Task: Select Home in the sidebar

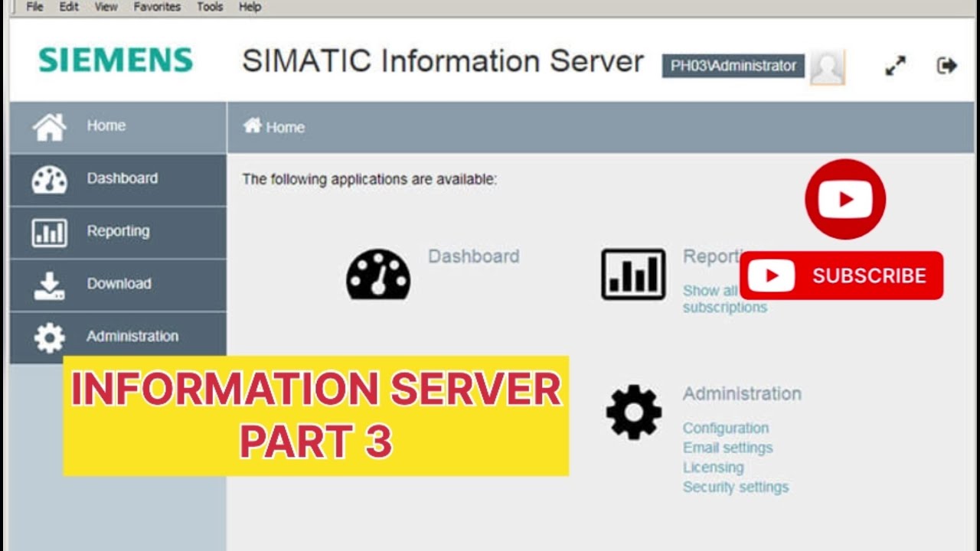Action: coord(118,127)
